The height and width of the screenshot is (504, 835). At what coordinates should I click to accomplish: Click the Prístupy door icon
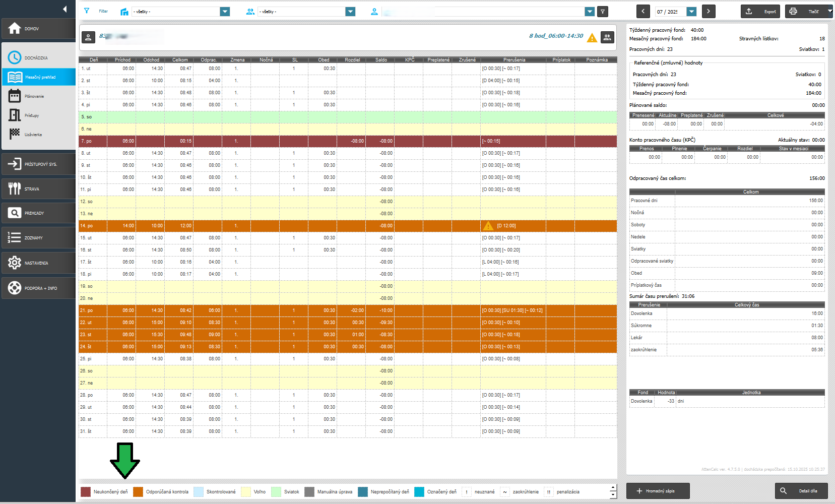[15, 115]
